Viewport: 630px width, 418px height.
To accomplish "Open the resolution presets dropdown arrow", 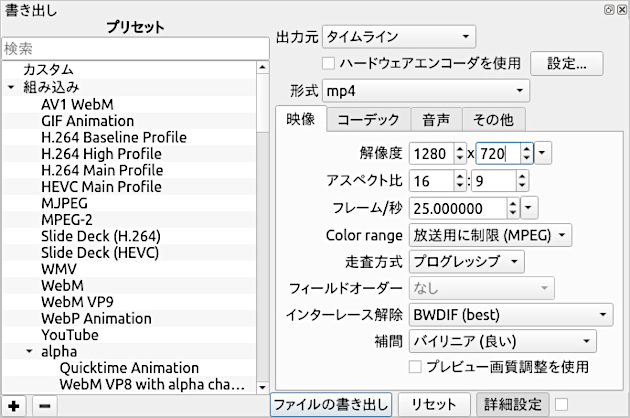I will tap(542, 153).
